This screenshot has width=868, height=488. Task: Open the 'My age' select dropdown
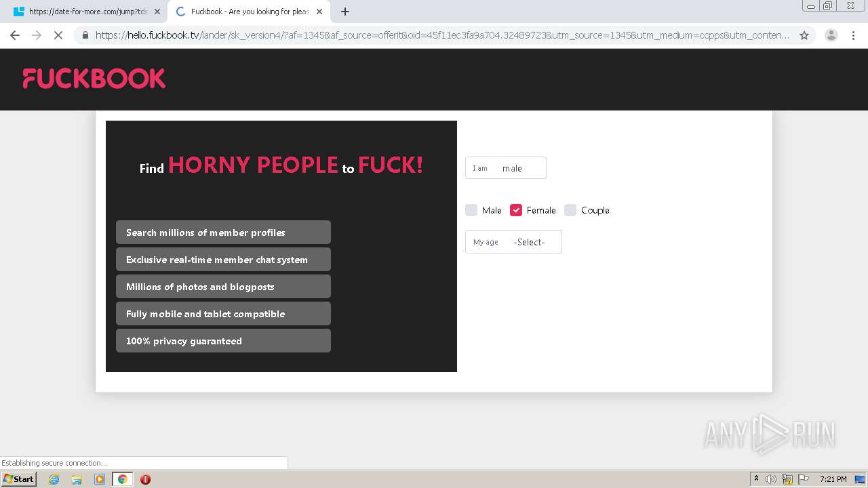point(513,242)
